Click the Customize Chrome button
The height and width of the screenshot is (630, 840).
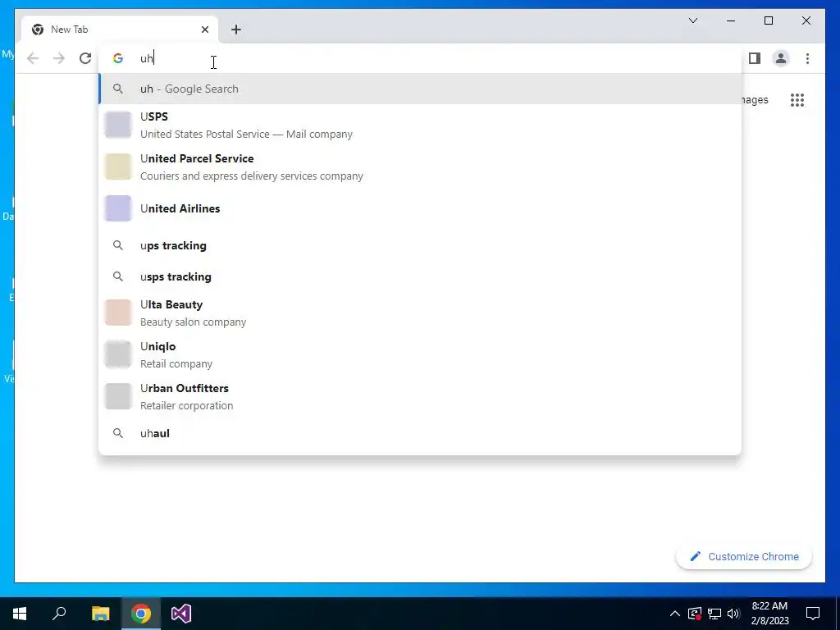pos(744,557)
